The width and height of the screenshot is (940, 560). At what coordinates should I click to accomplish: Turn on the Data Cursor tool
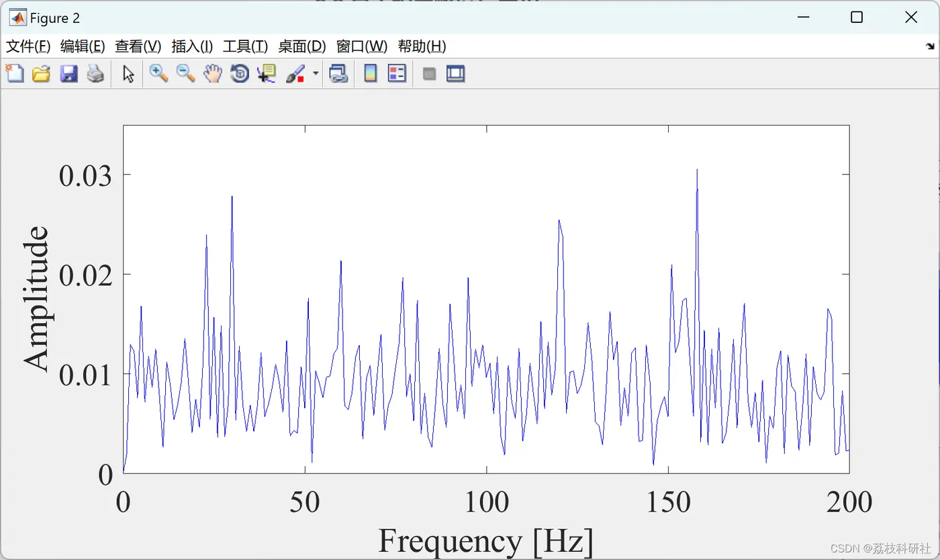(x=267, y=73)
